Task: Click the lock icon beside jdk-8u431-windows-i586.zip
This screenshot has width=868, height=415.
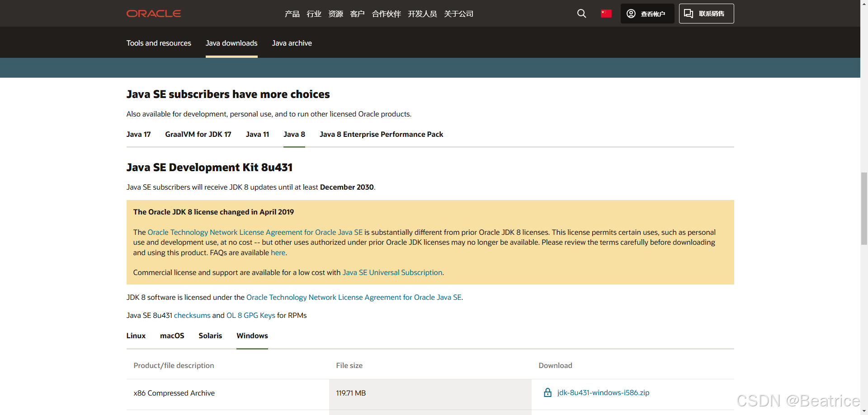Action: click(x=547, y=392)
